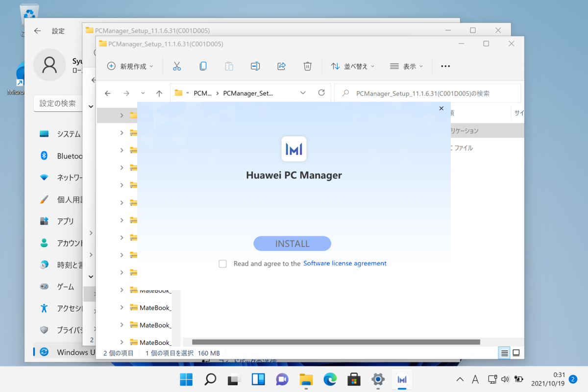Open File Explorer from taskbar

[306, 379]
